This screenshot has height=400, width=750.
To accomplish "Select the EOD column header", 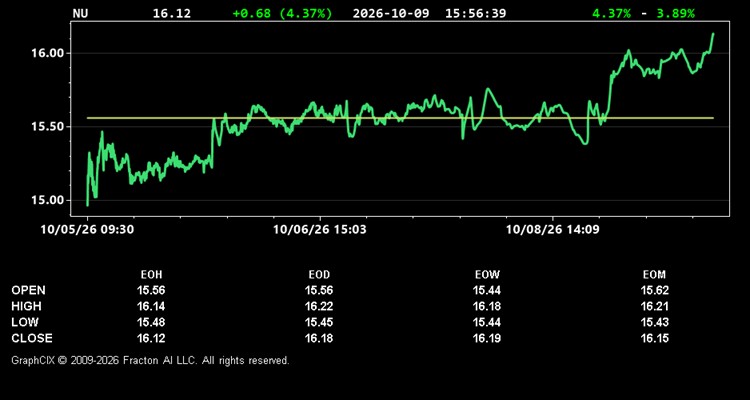I will (x=319, y=275).
